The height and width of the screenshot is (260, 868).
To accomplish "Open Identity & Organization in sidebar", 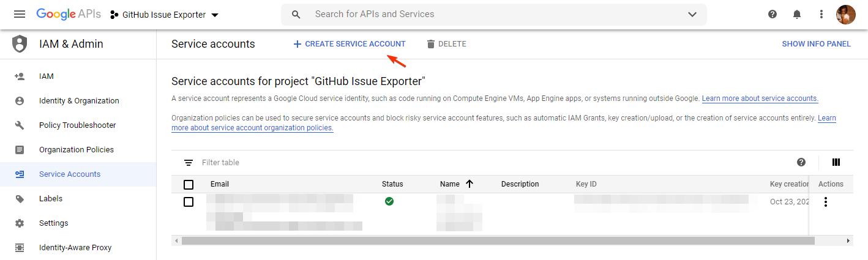I will (78, 101).
